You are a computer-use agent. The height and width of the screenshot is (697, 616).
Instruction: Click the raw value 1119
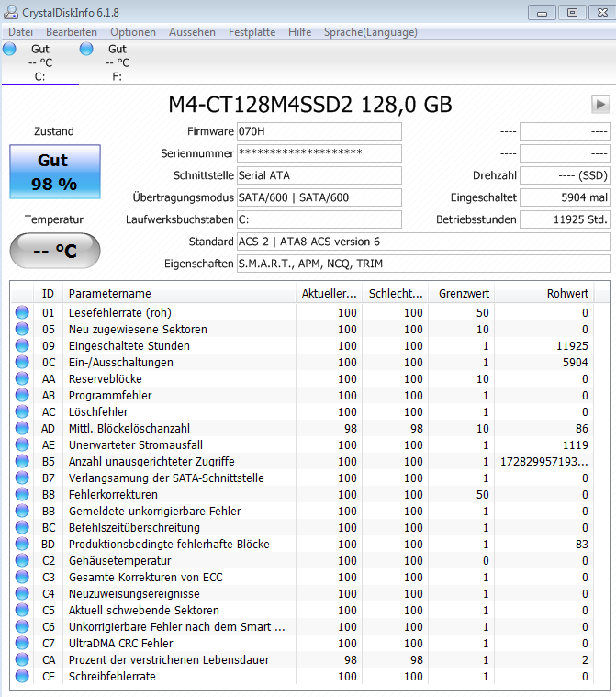pos(575,445)
